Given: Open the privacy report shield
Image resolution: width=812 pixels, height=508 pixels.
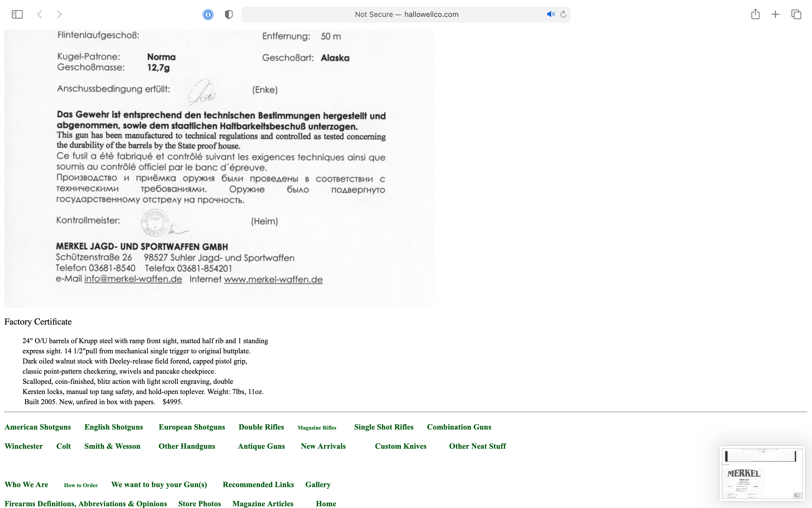Looking at the screenshot, I should (229, 14).
